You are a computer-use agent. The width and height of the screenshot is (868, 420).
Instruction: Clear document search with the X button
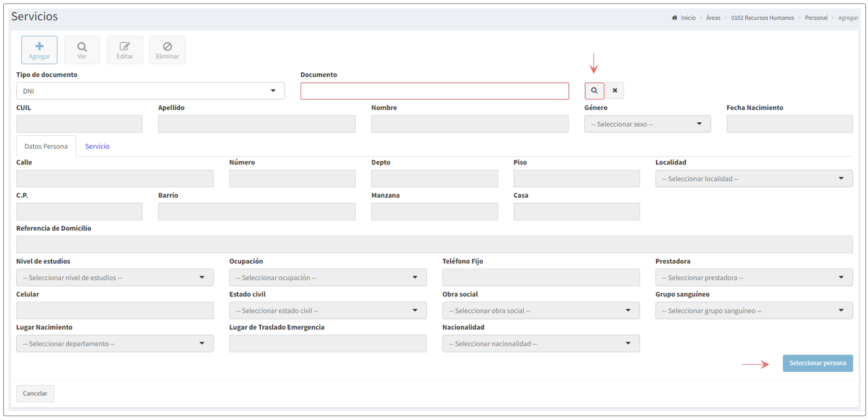tap(615, 91)
